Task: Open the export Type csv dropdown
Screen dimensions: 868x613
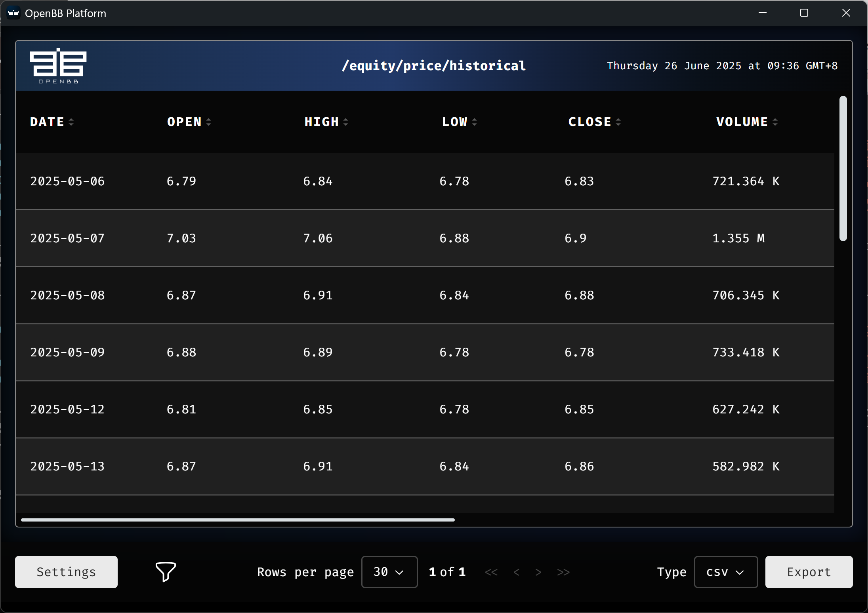Action: tap(725, 572)
